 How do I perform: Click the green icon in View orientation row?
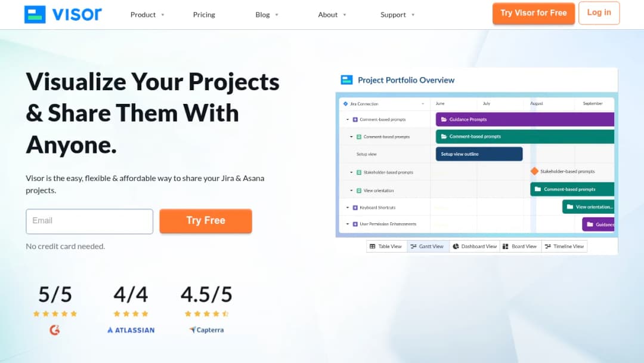(359, 190)
